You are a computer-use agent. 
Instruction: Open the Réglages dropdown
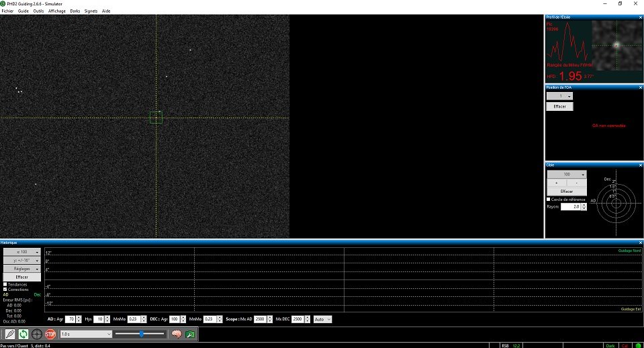pyautogui.click(x=22, y=269)
